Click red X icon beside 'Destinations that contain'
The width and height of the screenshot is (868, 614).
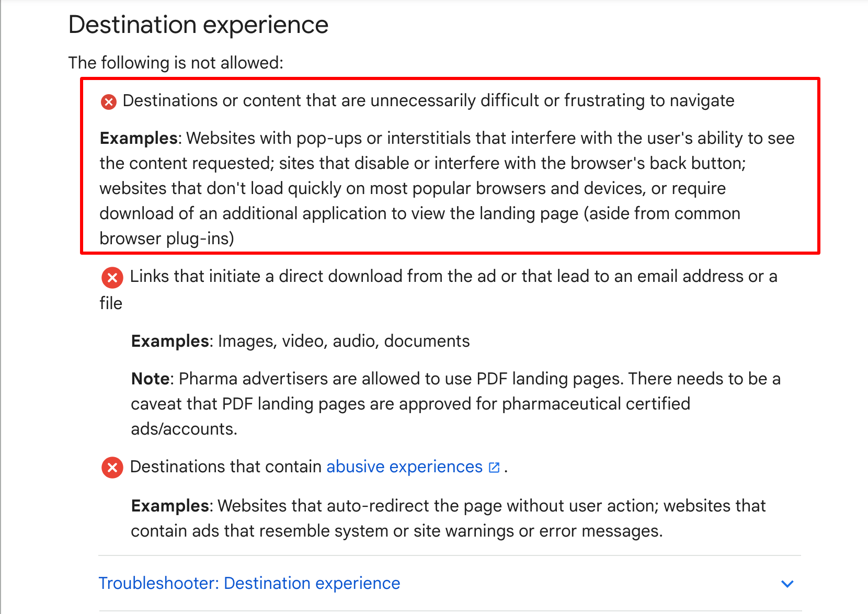112,468
